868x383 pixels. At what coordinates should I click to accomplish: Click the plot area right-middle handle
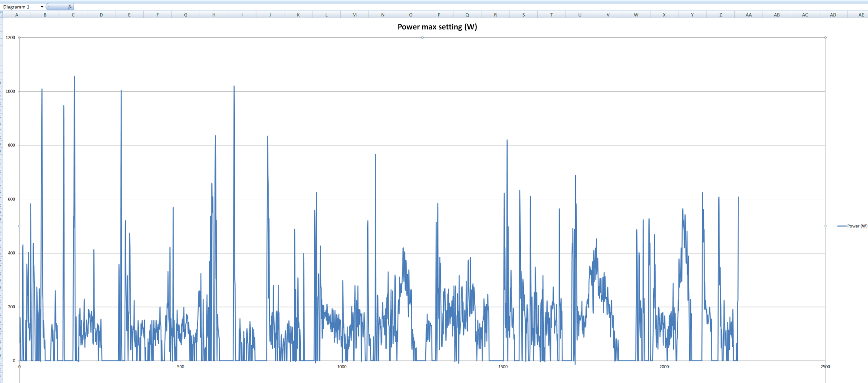825,226
